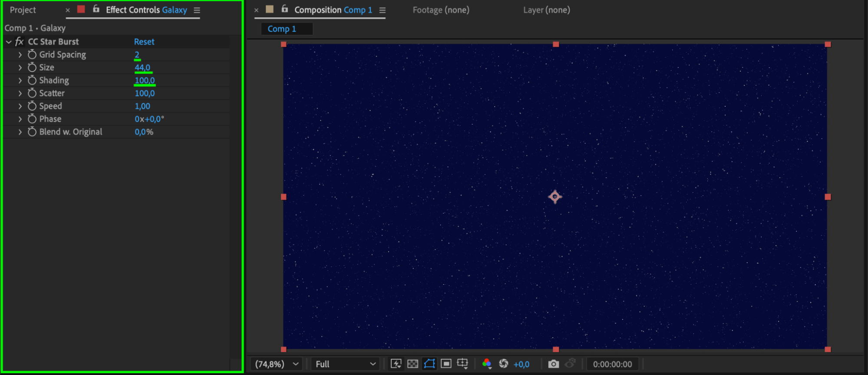This screenshot has width=868, height=375.
Task: Open Composition panel menu
Action: pyautogui.click(x=382, y=10)
